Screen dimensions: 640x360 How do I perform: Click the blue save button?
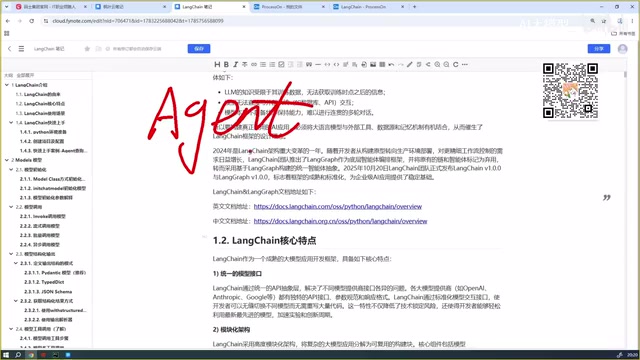(x=199, y=49)
